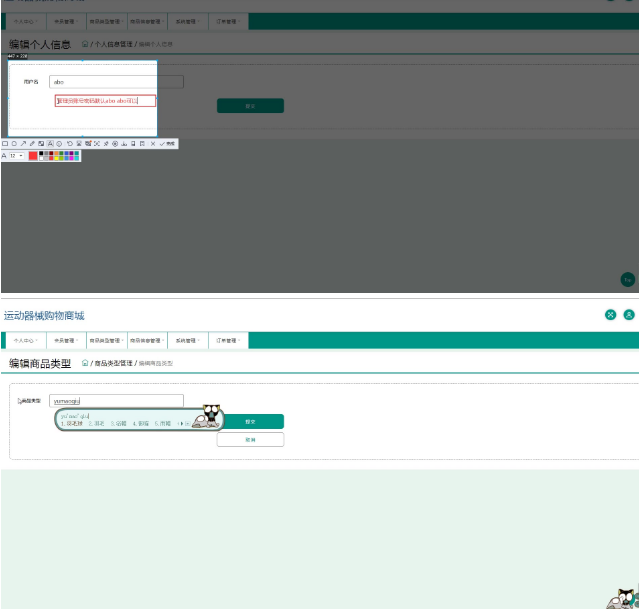Pick the white color swatch
Screen dimensions: 639x609
[x=41, y=158]
